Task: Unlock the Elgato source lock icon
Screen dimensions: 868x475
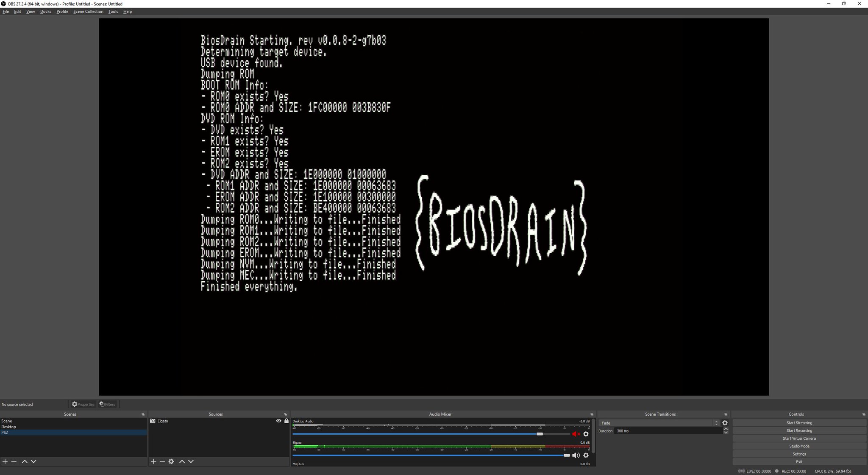Action: pos(287,421)
